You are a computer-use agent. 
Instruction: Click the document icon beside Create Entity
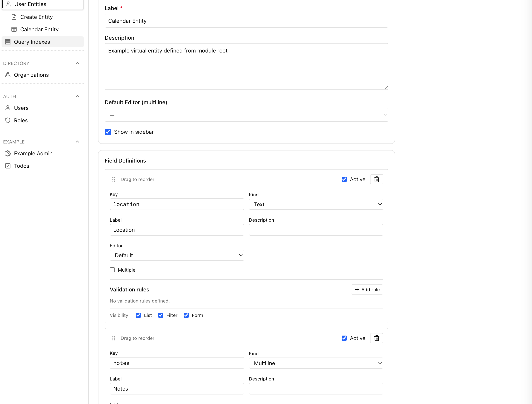14,17
